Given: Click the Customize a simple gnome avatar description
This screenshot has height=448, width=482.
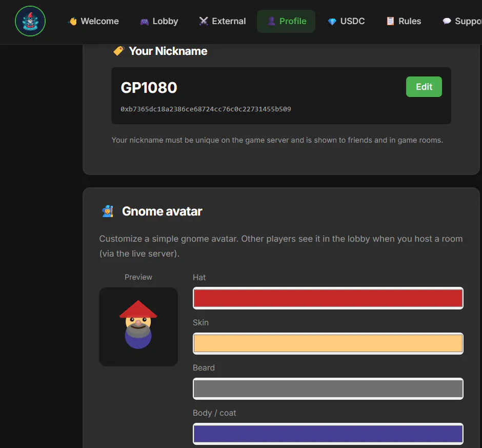Looking at the screenshot, I should [x=281, y=246].
